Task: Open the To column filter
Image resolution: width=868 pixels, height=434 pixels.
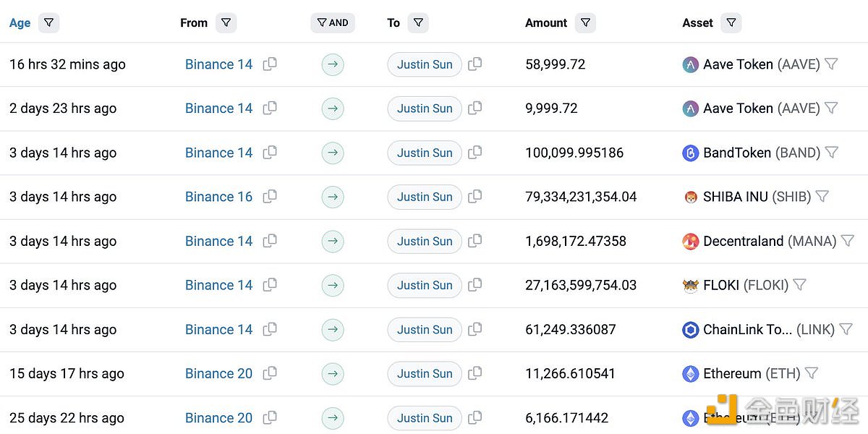Action: [x=418, y=23]
